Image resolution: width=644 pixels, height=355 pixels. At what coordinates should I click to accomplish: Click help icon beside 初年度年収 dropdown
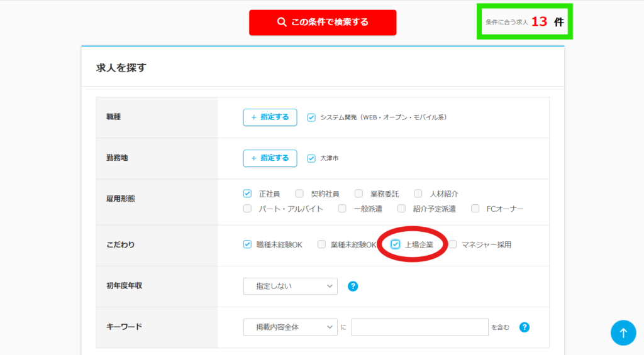(x=353, y=287)
